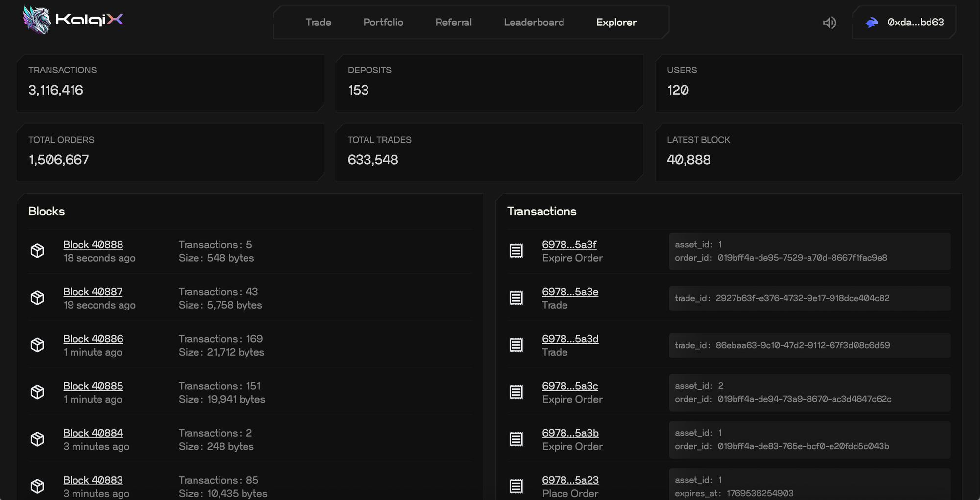
Task: Click the KalqiX wolf logo
Action: pos(37,21)
